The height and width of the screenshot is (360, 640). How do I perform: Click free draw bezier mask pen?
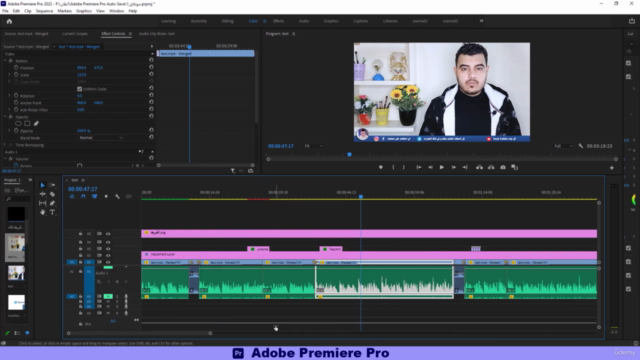pos(36,124)
